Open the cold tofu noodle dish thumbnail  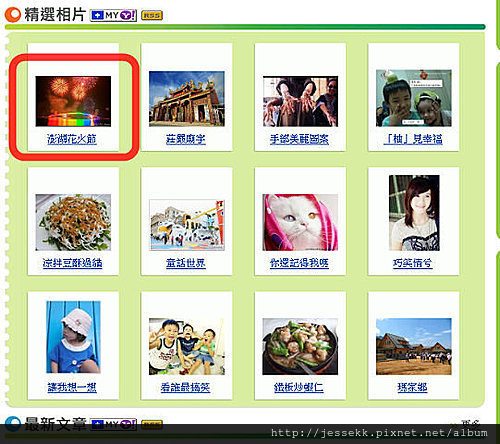pyautogui.click(x=73, y=222)
